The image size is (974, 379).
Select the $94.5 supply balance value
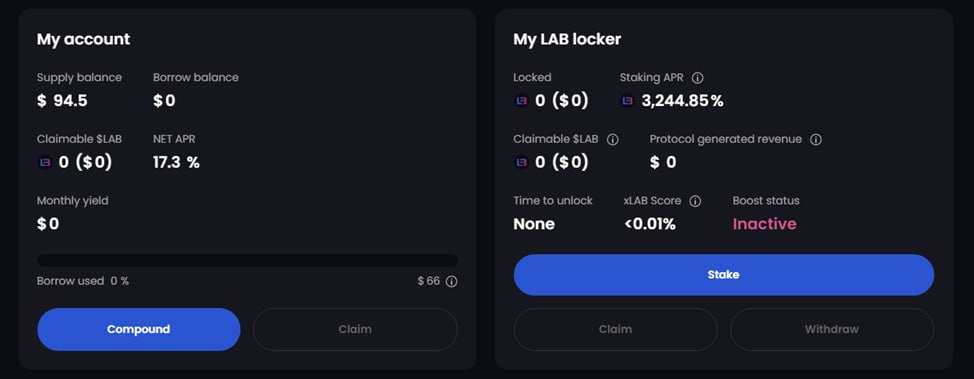point(62,101)
